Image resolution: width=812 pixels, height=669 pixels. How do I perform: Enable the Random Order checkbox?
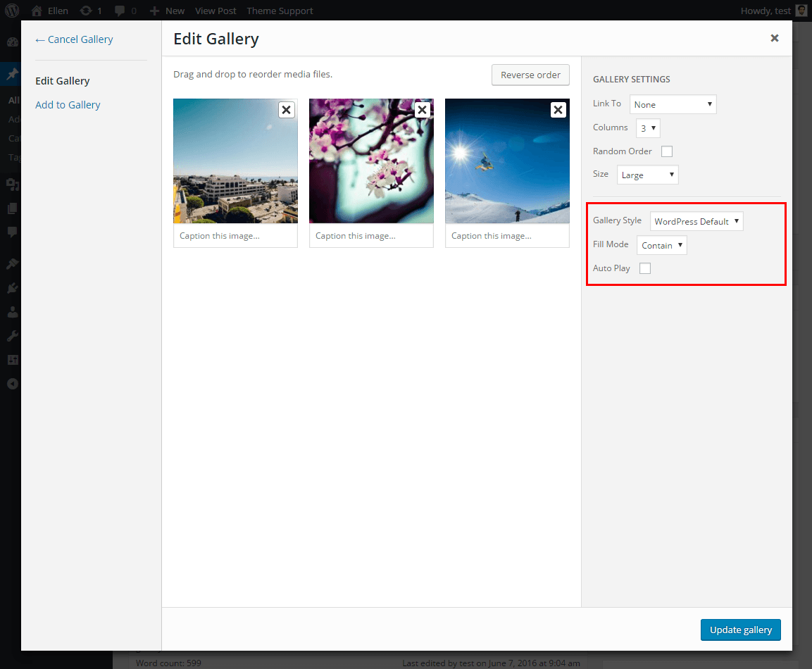coord(666,151)
